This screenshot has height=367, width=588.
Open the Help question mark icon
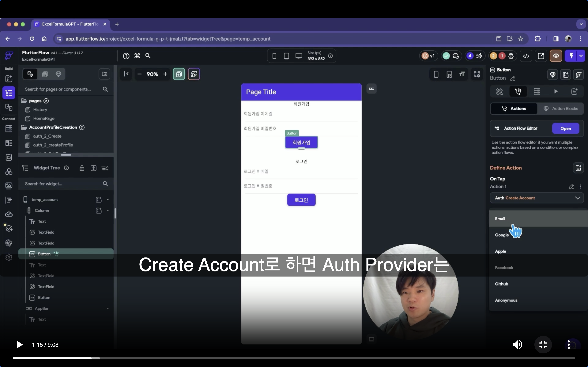point(126,56)
